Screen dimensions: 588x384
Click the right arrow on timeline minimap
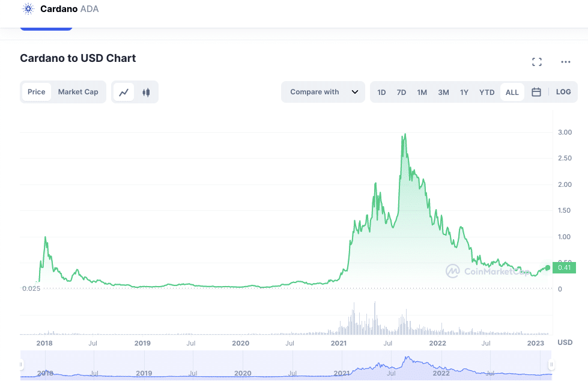pos(553,365)
